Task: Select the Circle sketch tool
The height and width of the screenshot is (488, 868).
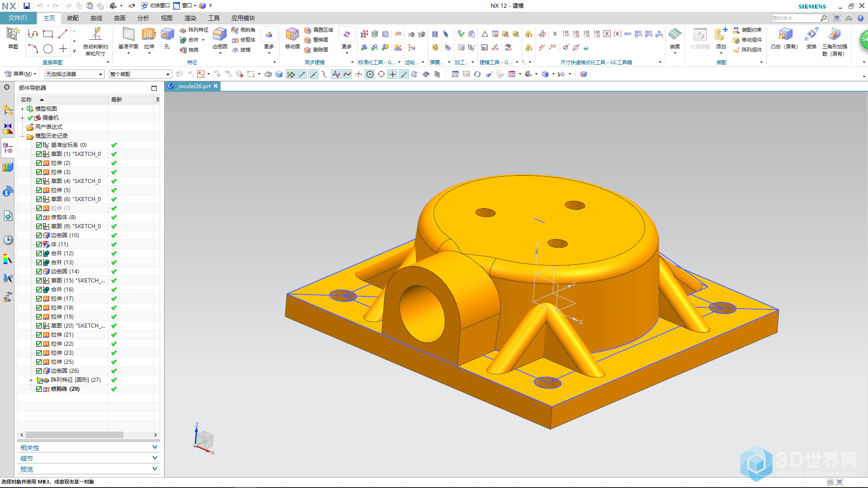Action: [x=48, y=49]
